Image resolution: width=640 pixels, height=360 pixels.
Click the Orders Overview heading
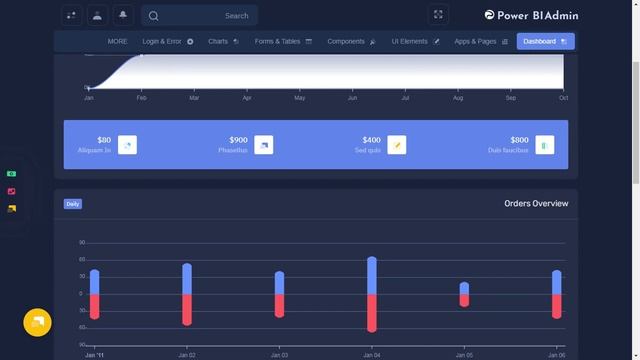click(536, 203)
